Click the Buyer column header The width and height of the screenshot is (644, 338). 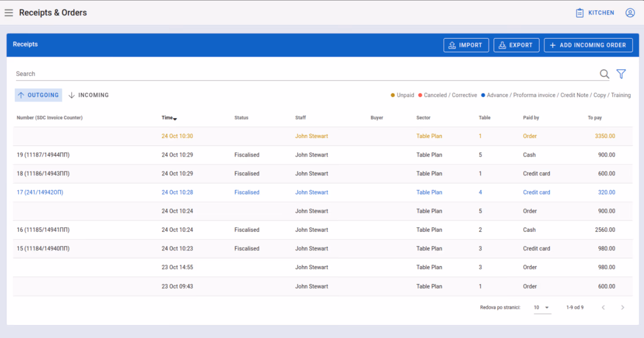click(x=377, y=118)
